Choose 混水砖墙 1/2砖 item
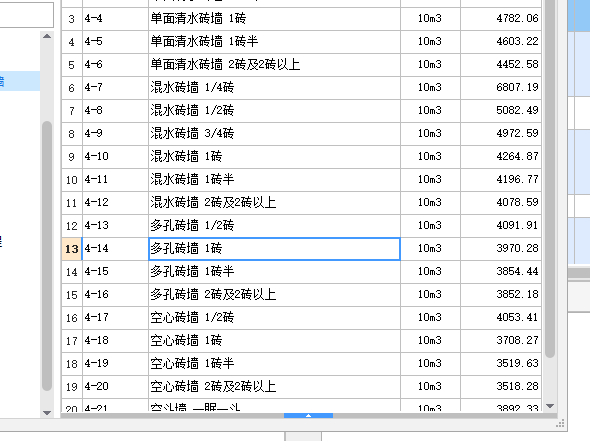This screenshot has width=590, height=441. 274,110
